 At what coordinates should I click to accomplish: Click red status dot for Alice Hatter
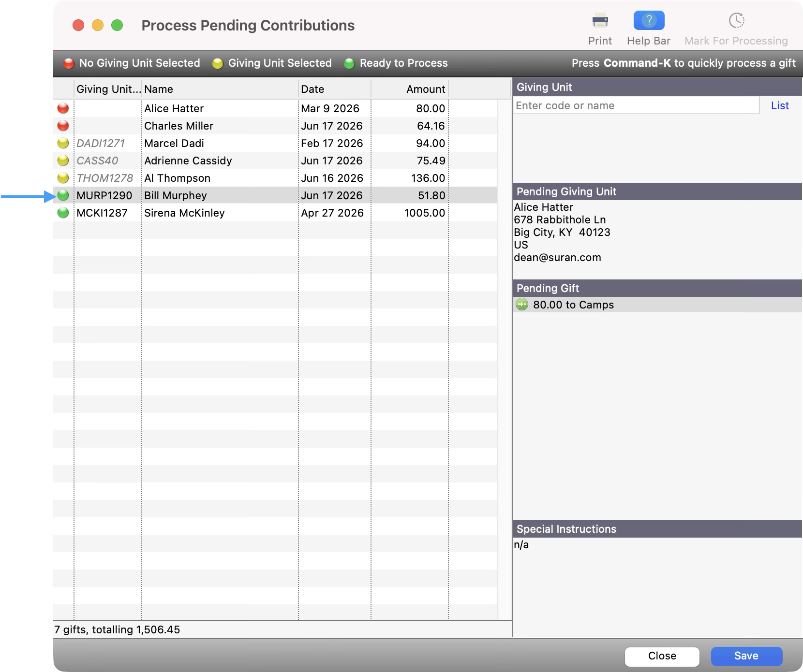click(x=63, y=108)
